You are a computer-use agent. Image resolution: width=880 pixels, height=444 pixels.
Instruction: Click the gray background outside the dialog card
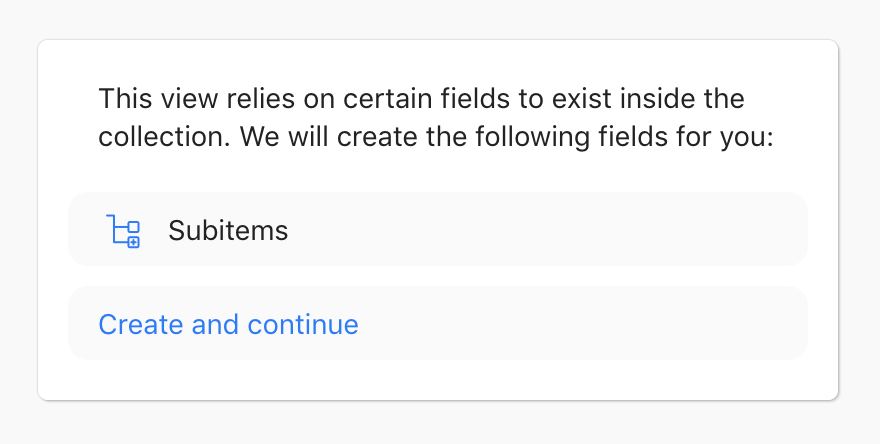440,422
